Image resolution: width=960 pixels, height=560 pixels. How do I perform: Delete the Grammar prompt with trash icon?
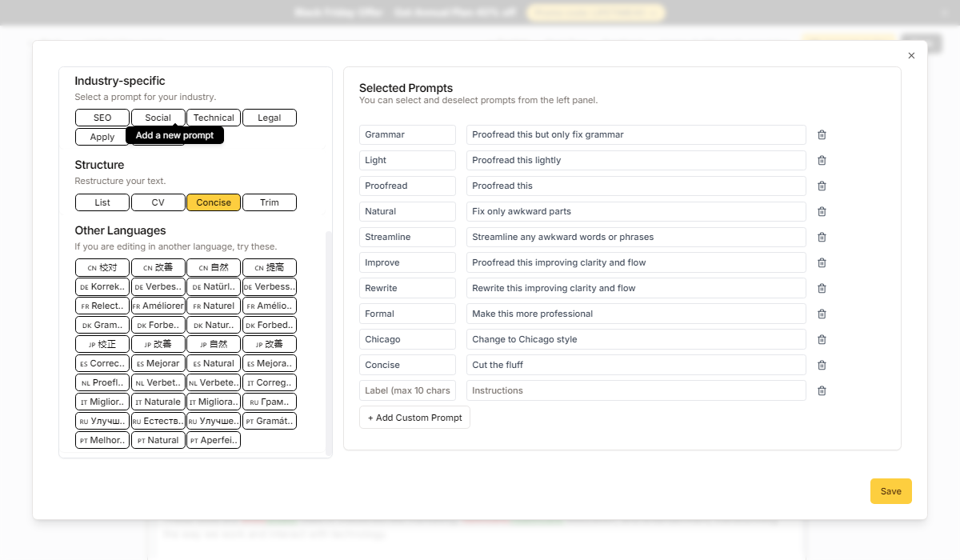tap(822, 135)
